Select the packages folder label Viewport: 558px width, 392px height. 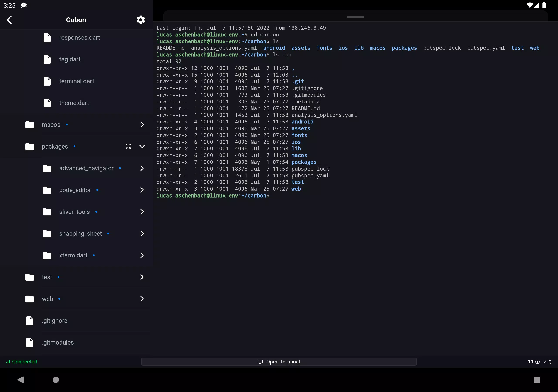tap(55, 146)
